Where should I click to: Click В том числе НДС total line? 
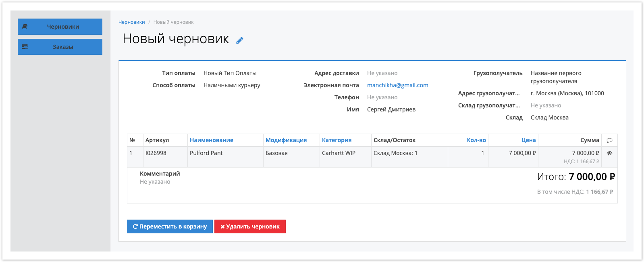tap(575, 192)
